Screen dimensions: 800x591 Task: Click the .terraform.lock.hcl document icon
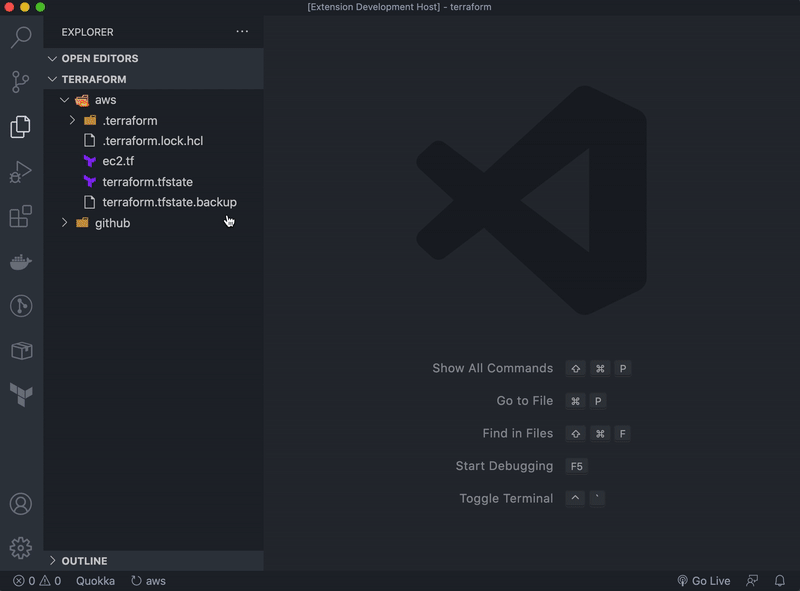90,141
